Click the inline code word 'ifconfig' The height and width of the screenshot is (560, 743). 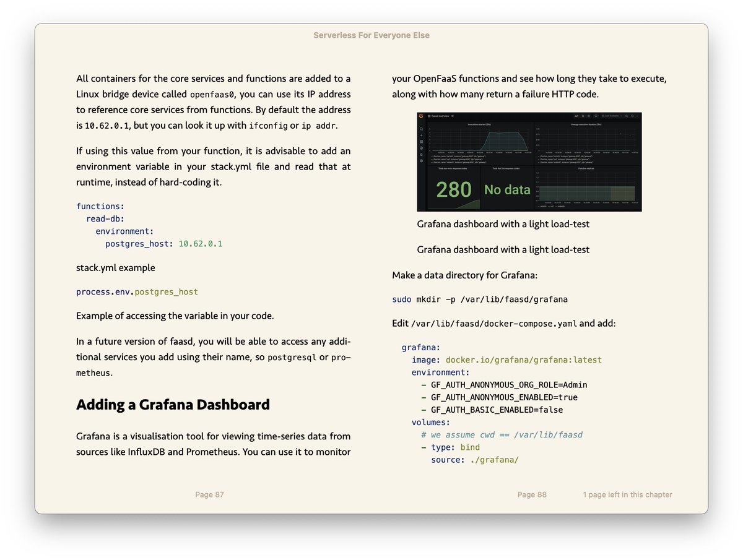(x=268, y=126)
